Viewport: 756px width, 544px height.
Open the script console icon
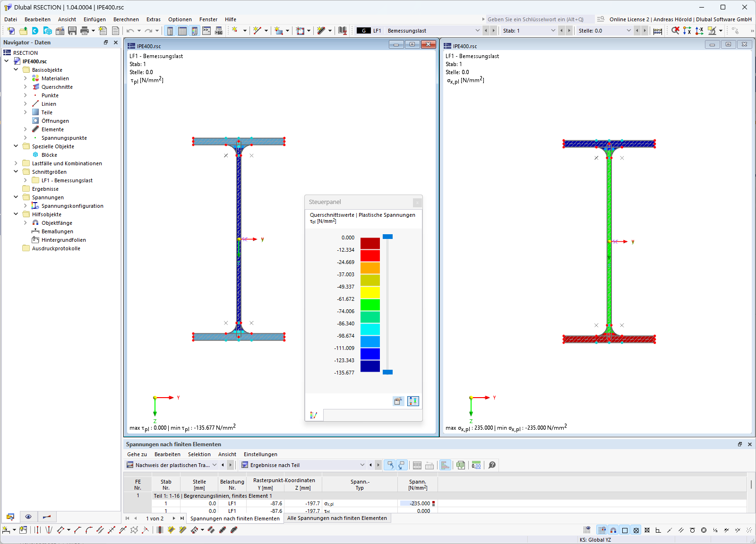(x=206, y=31)
